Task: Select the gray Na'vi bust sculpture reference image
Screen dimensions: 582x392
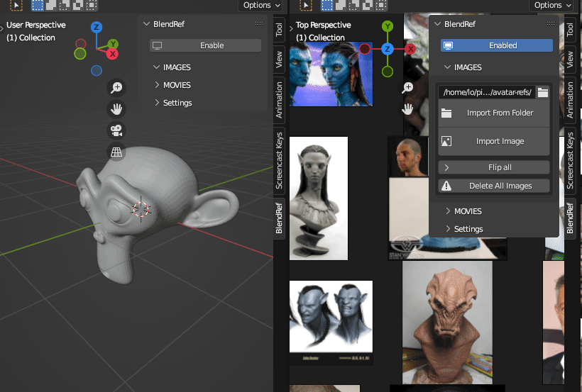Action: click(319, 198)
